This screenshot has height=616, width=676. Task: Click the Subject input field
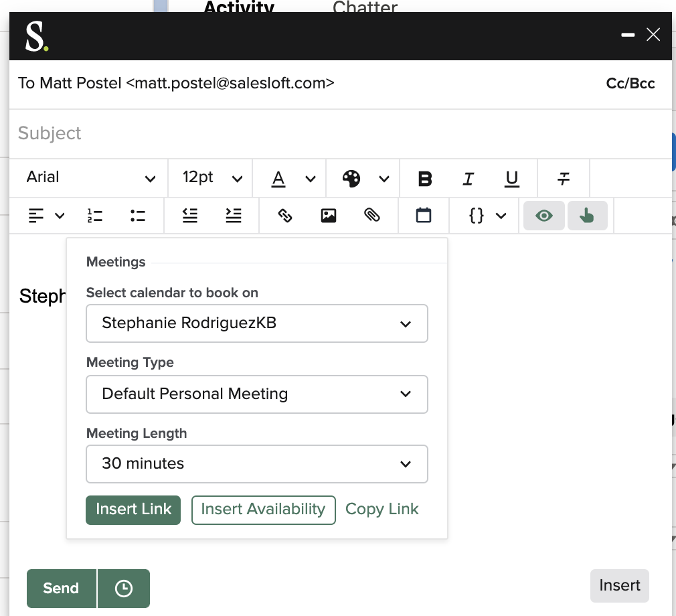340,133
